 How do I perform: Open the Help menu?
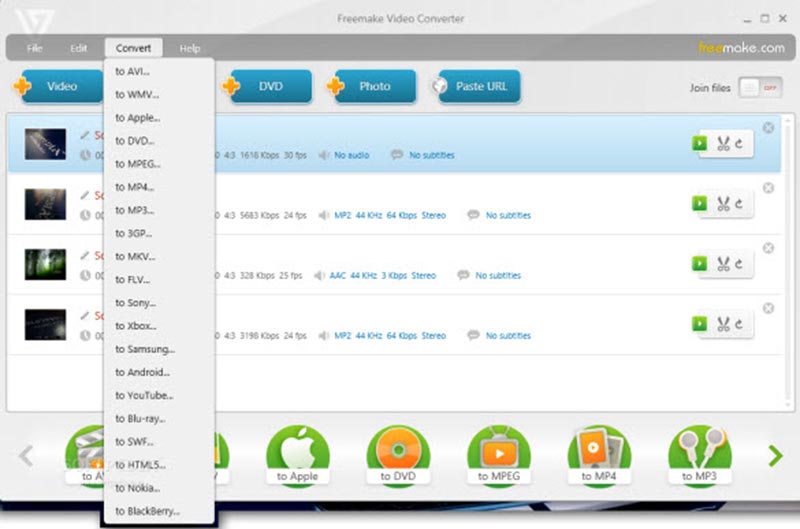pos(190,48)
